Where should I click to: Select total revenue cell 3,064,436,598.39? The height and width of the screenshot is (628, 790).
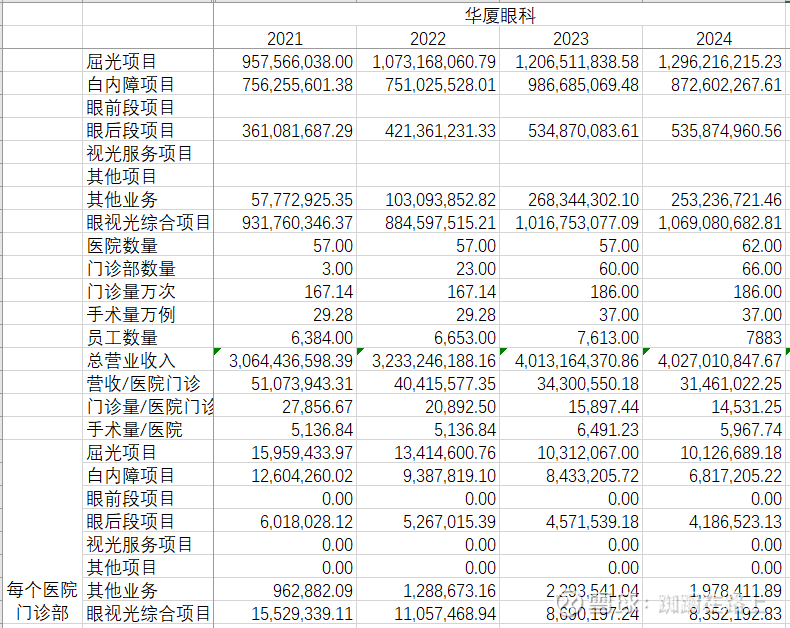(285, 360)
